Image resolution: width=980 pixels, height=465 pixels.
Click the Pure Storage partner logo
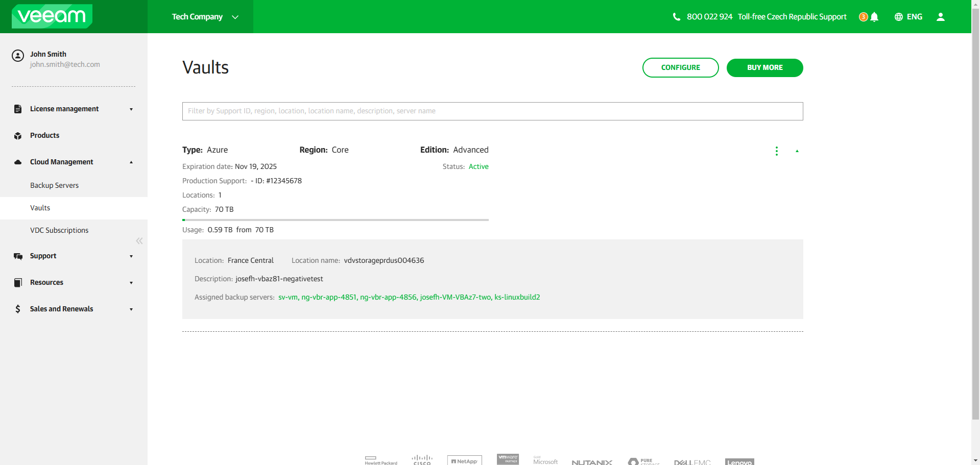click(x=643, y=461)
